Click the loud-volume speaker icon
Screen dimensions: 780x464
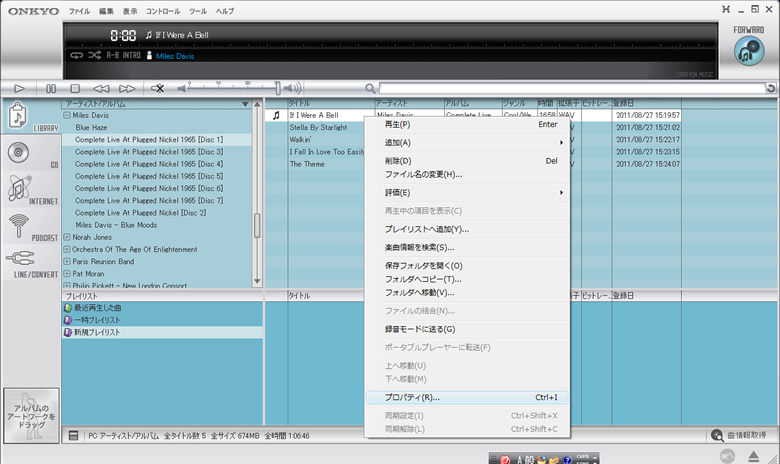pos(293,89)
